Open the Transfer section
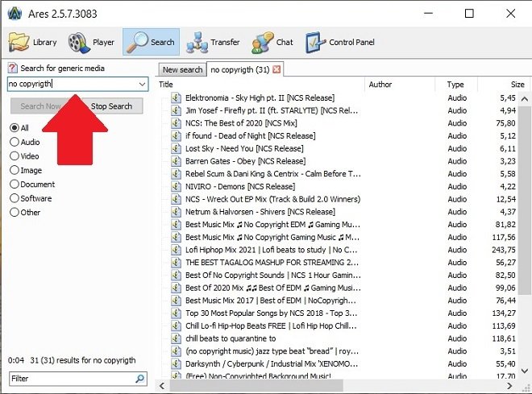This screenshot has width=532, height=394. coord(213,43)
